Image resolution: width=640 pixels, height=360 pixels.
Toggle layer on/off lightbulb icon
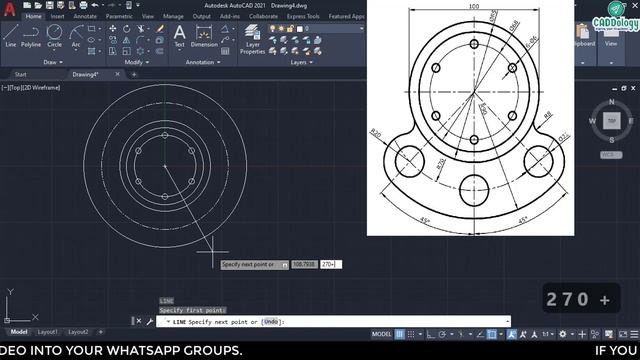point(273,29)
